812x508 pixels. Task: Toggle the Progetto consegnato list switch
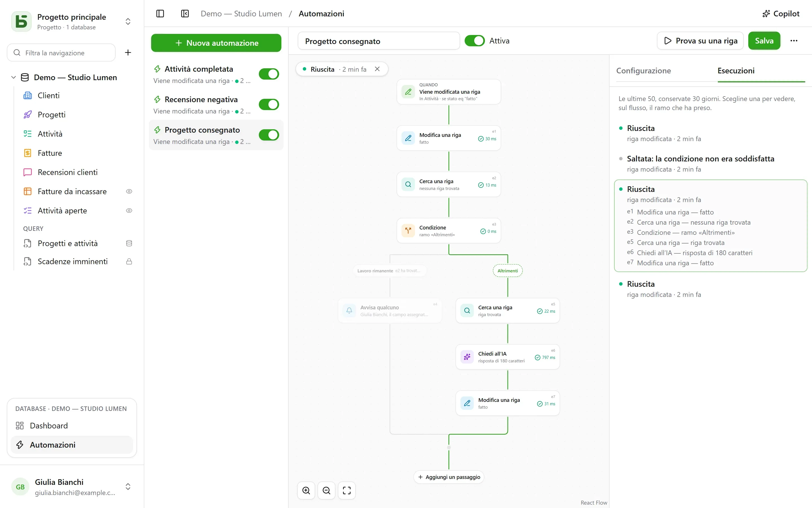coord(269,135)
